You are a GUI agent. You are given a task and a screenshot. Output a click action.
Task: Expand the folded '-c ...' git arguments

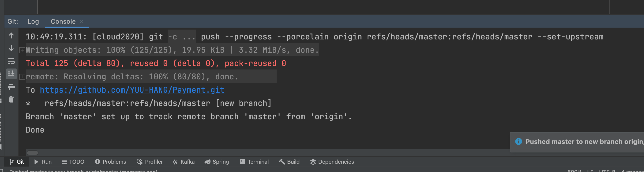[x=182, y=37]
